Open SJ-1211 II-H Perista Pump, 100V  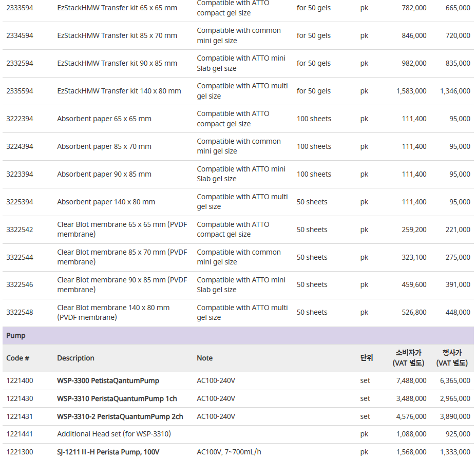[108, 452]
